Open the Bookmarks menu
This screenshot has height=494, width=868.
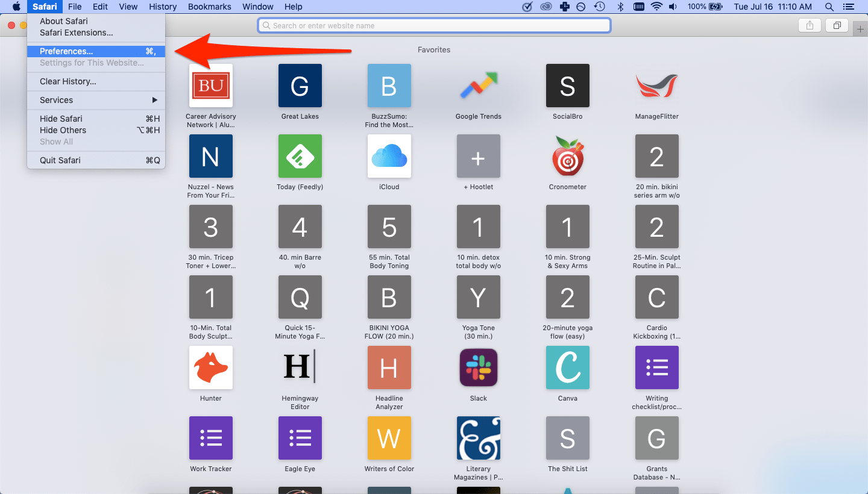(209, 7)
